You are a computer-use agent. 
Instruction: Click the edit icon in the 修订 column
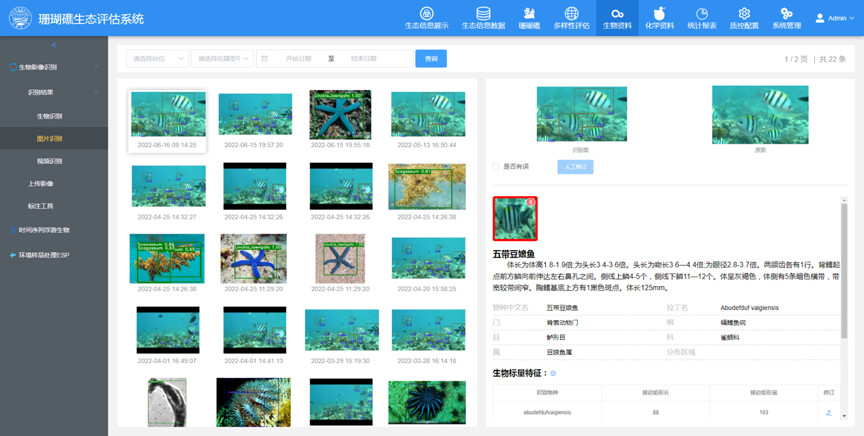(x=828, y=412)
